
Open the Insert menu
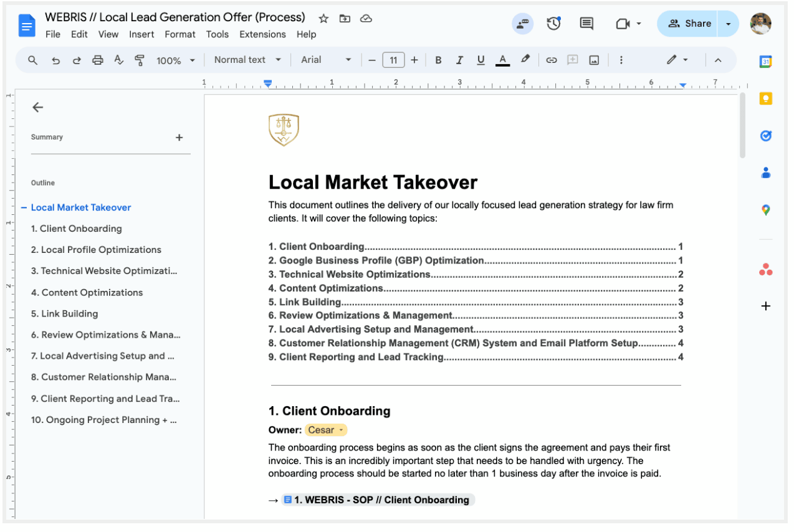coord(141,34)
